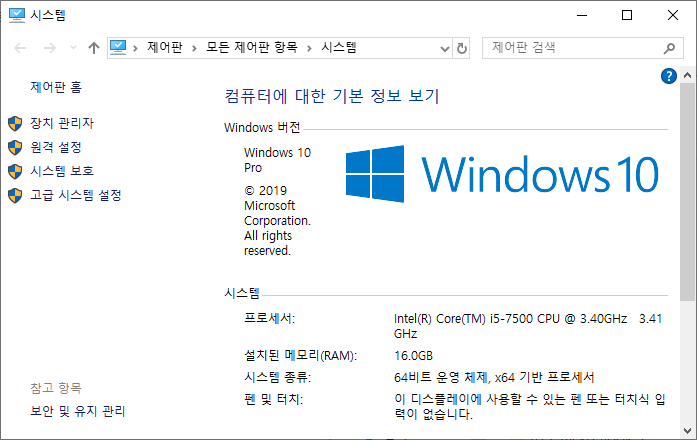
Task: Expand chevron after 제어판 breadcrumb
Action: [194, 48]
